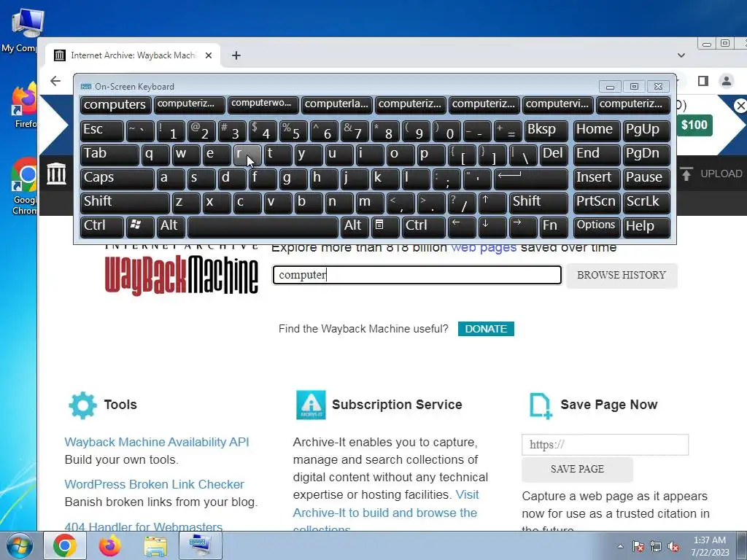Toggle the left Alt key
Viewport: 747px width, 560px height.
click(x=171, y=226)
